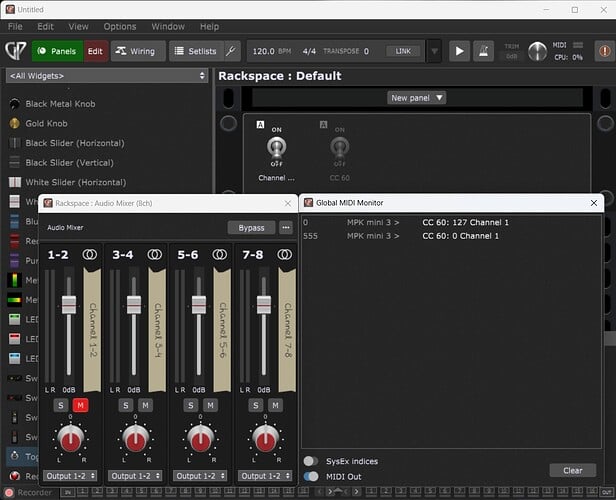
Task: Click the metronome icon in the toolbar
Action: [483, 51]
